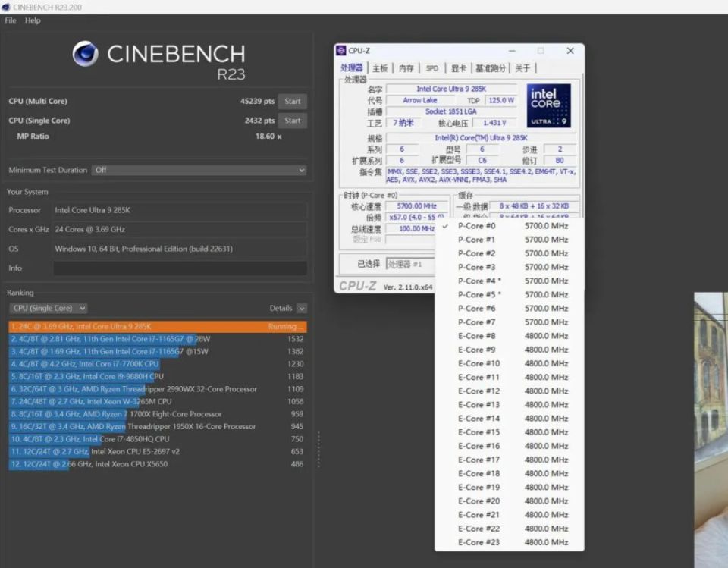Click the Cinebench logo sphere icon

click(85, 54)
